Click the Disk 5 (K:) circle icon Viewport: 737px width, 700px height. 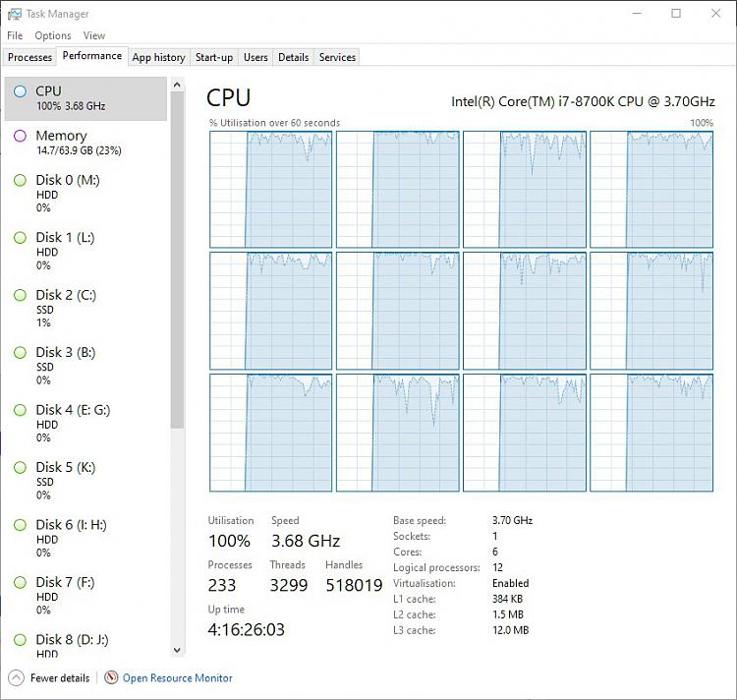pos(21,467)
